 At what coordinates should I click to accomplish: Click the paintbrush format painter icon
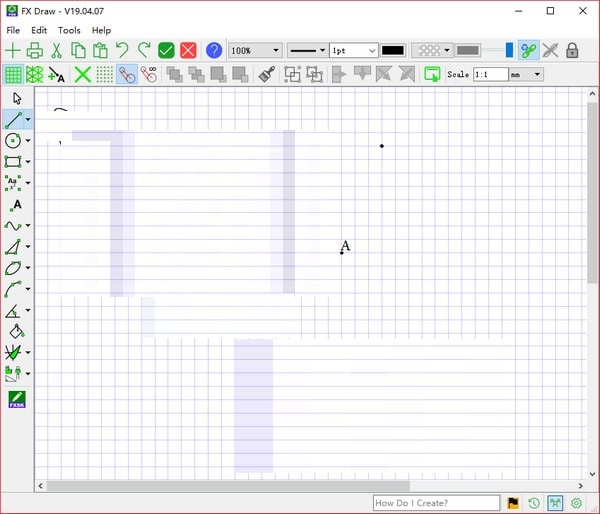(267, 74)
